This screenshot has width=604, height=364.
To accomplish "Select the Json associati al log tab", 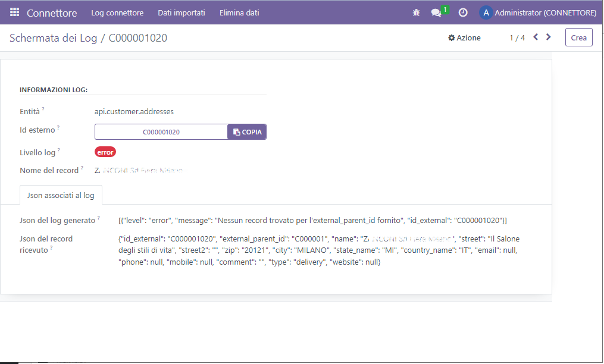I will click(61, 195).
